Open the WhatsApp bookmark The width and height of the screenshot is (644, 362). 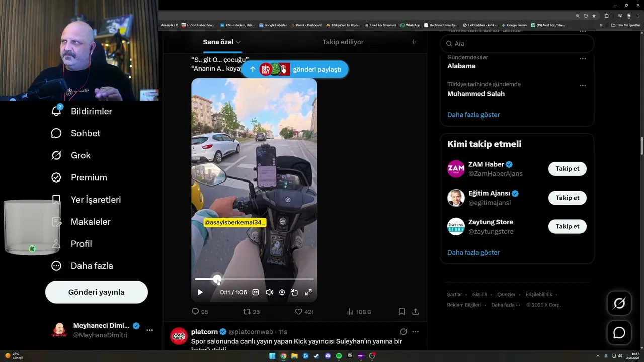410,25
